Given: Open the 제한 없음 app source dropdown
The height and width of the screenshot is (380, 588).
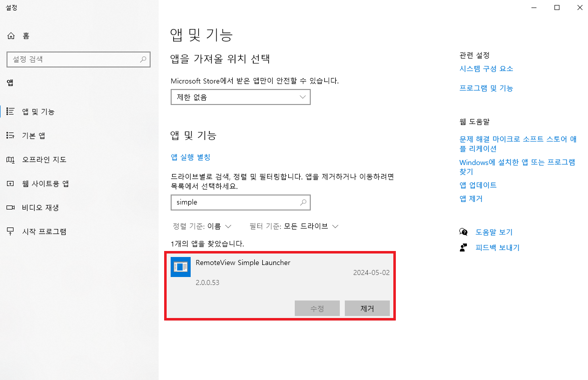Looking at the screenshot, I should tap(240, 97).
